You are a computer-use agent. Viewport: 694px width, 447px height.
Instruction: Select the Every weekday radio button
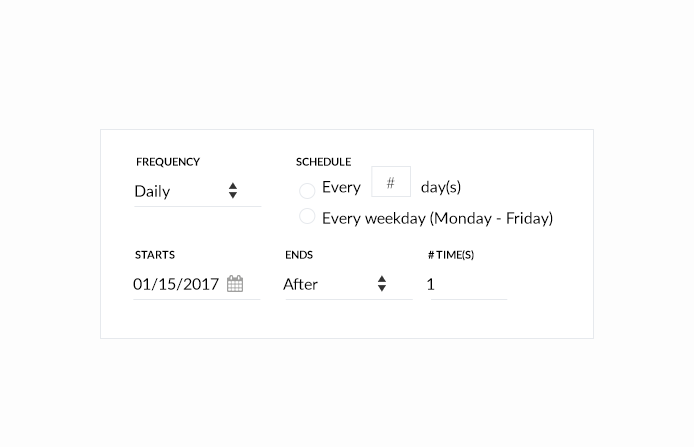(x=307, y=217)
